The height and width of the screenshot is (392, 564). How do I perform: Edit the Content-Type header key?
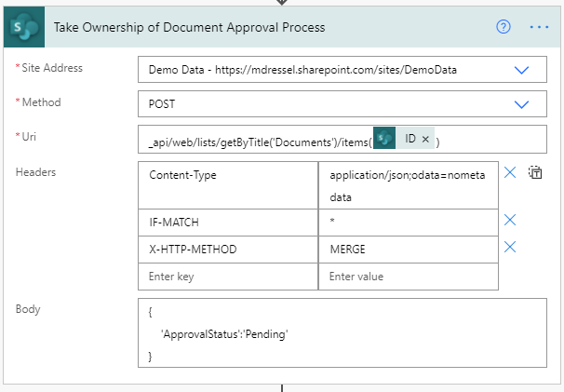click(228, 185)
